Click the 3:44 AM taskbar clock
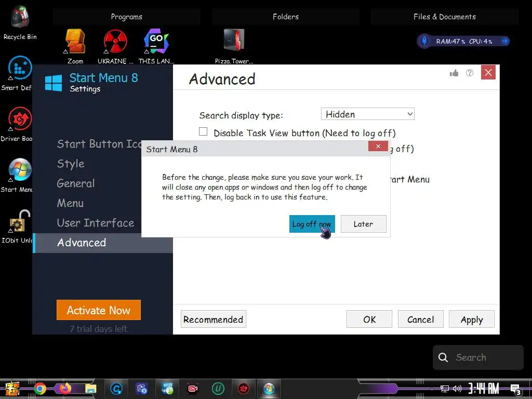532x399 pixels. pyautogui.click(x=484, y=389)
